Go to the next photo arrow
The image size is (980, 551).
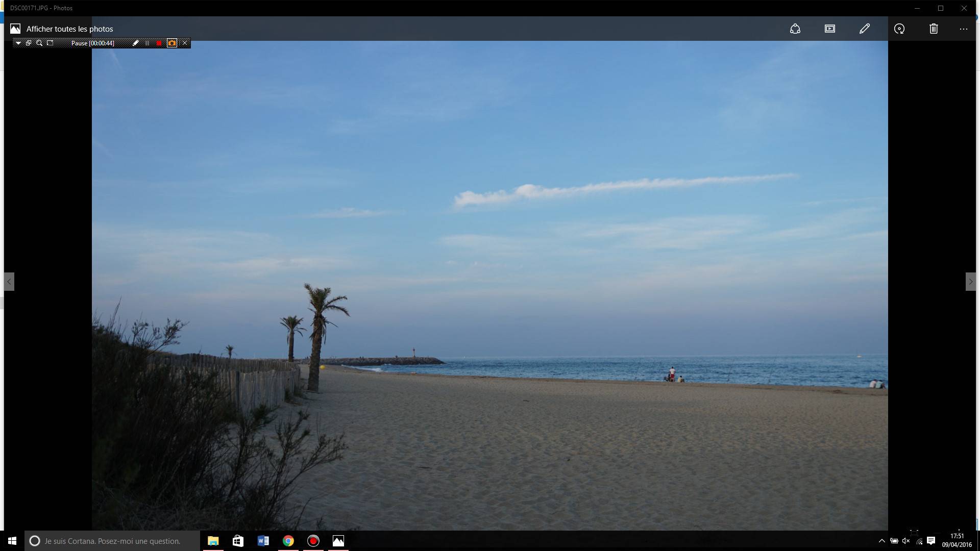970,282
